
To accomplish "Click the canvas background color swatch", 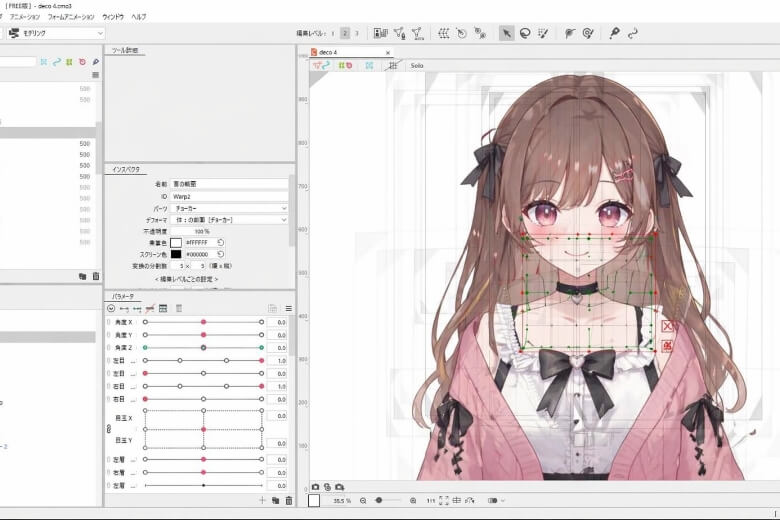I will tap(314, 501).
